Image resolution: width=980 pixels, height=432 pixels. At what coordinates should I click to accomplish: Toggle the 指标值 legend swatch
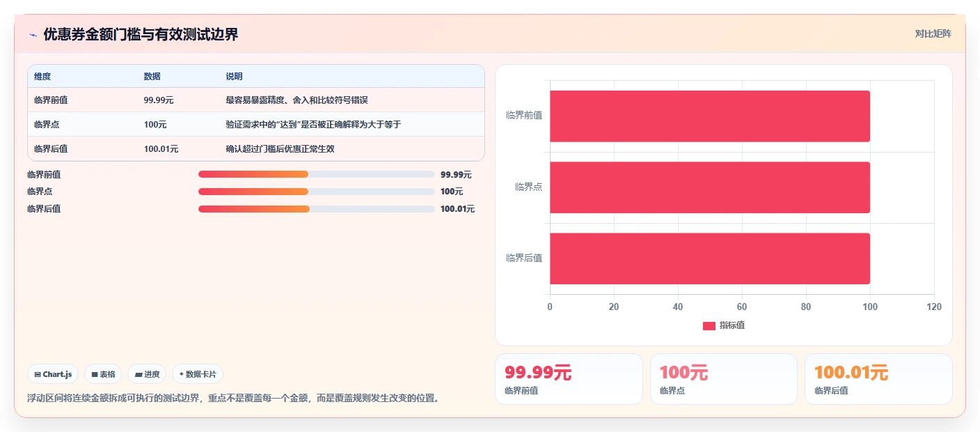pyautogui.click(x=709, y=326)
